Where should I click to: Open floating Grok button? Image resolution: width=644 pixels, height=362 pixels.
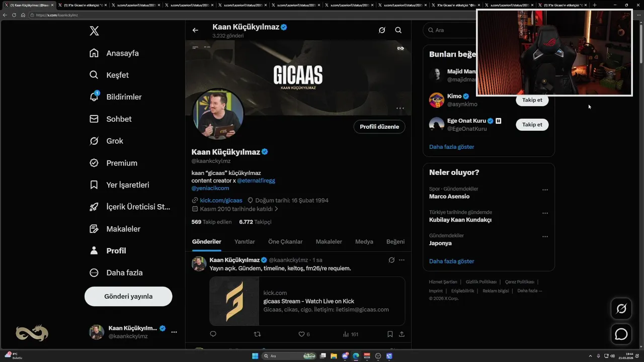[x=621, y=309]
